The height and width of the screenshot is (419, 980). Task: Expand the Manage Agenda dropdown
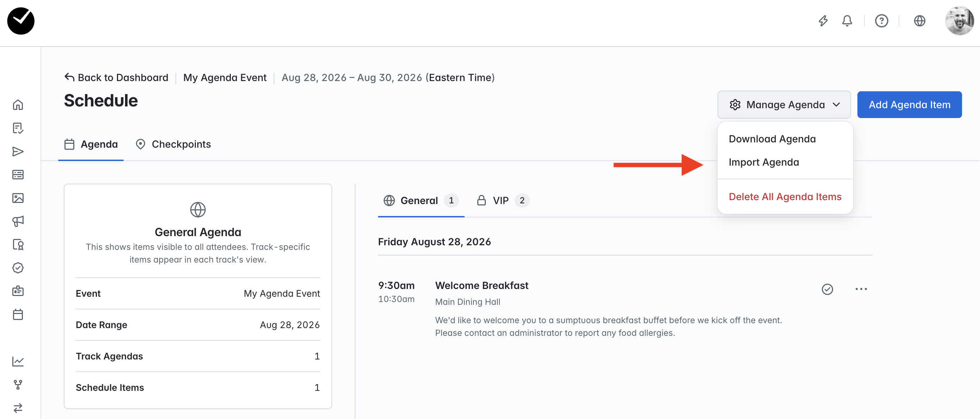[784, 105]
